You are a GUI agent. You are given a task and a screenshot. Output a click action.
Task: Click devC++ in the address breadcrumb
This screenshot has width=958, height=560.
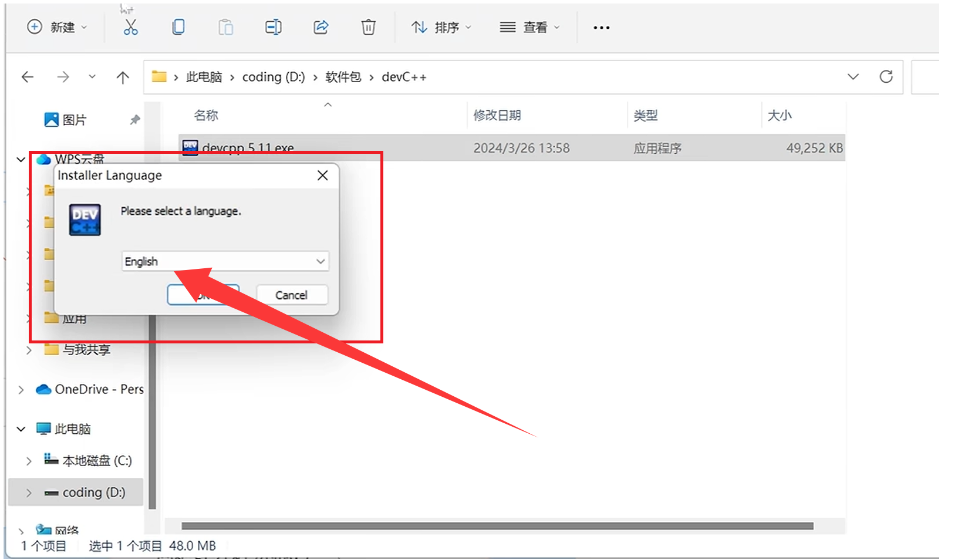[x=404, y=77]
